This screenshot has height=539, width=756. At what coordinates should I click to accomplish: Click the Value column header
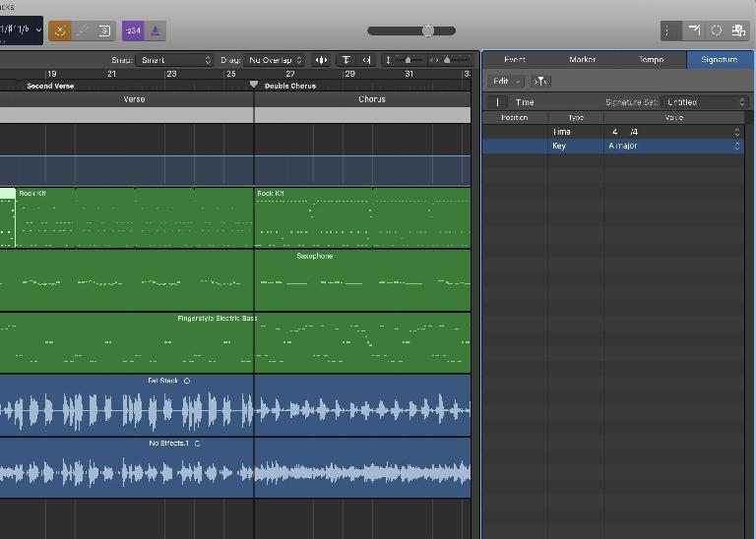coord(673,117)
